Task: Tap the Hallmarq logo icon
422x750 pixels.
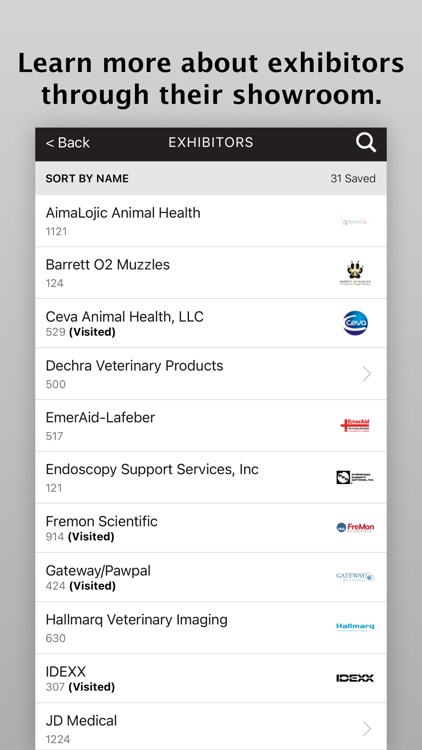Action: point(355,627)
